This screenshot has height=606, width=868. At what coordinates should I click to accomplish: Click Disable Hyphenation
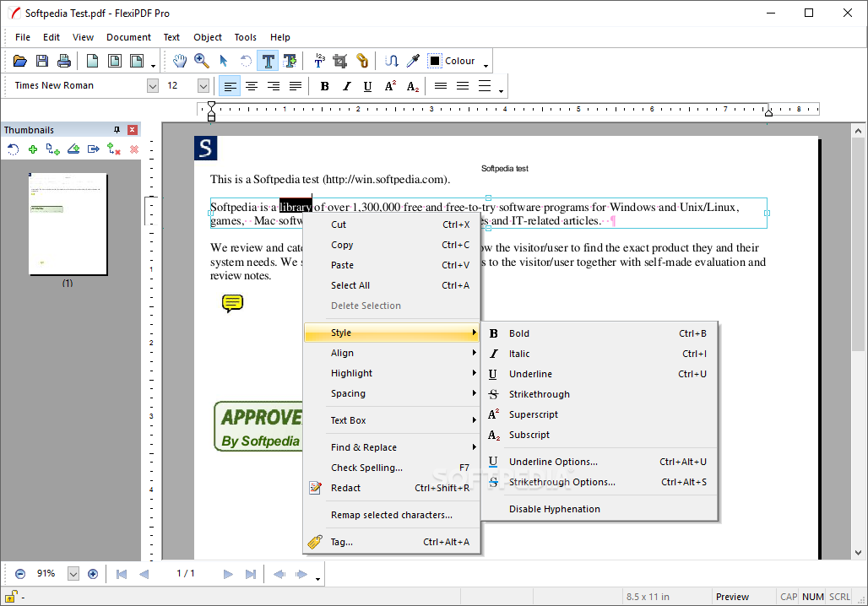pyautogui.click(x=599, y=509)
